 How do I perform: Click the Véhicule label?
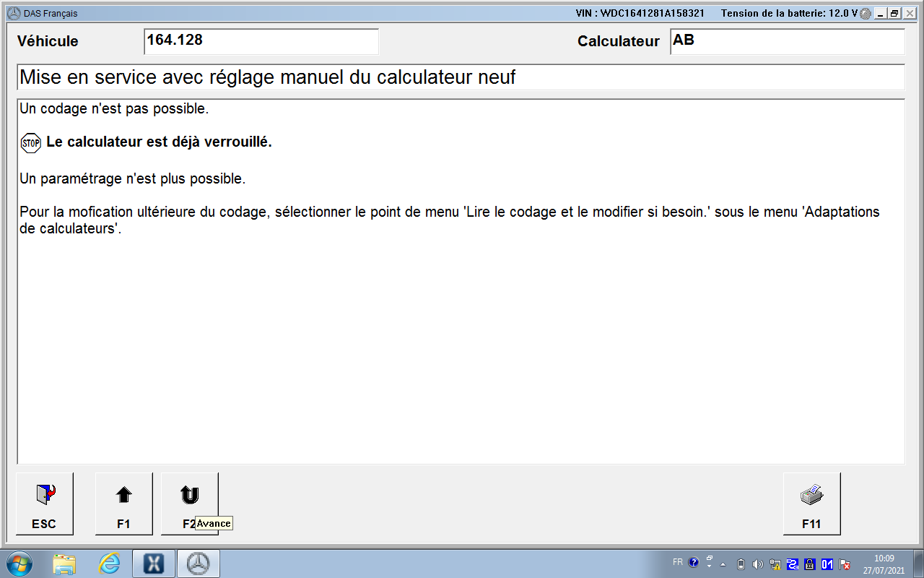[x=48, y=41]
